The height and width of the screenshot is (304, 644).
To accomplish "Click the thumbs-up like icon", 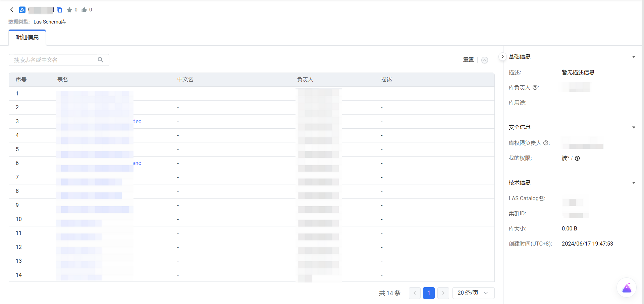I will pyautogui.click(x=84, y=10).
